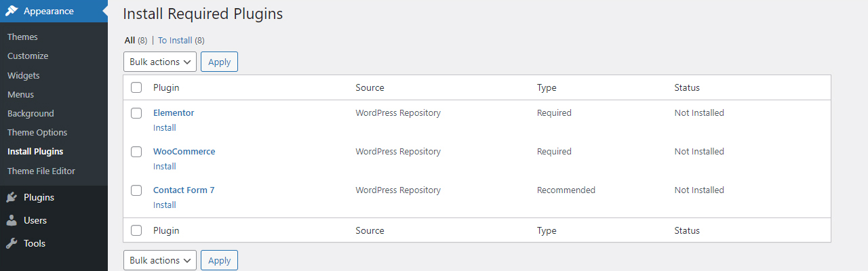Toggle select-all checkbox in table header

pos(136,87)
